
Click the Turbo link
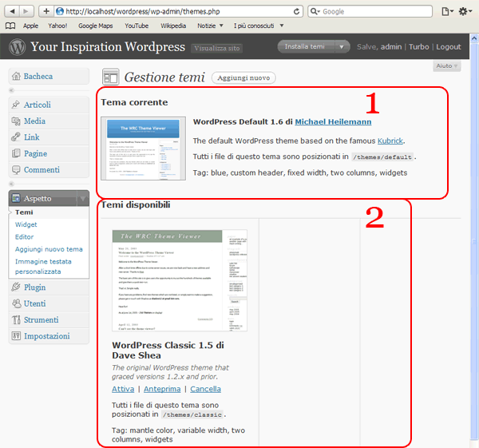[x=419, y=47]
